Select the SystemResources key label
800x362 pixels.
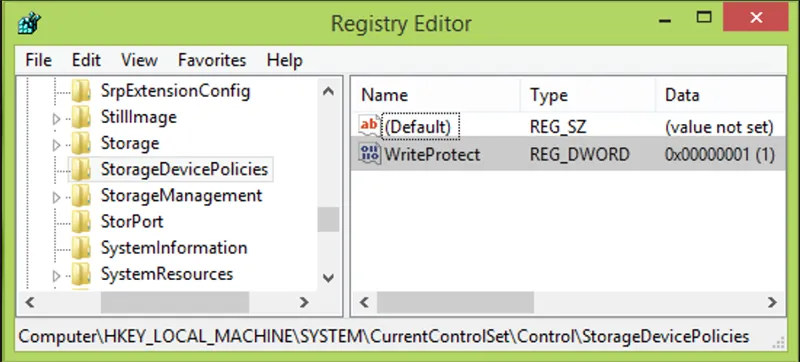click(167, 274)
